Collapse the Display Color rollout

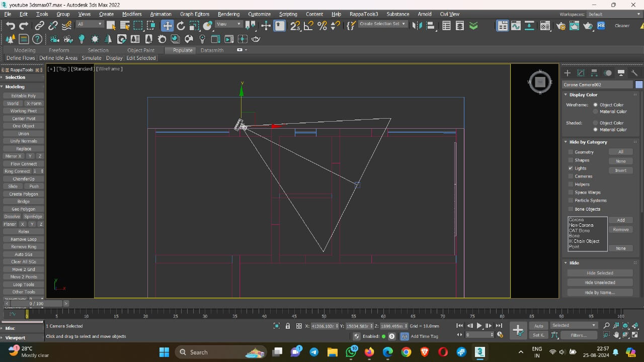click(x=583, y=95)
